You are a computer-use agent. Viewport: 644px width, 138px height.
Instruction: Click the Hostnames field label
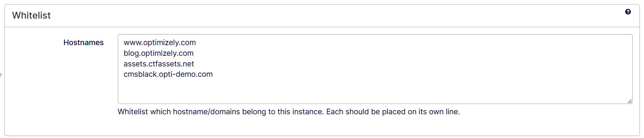click(83, 43)
